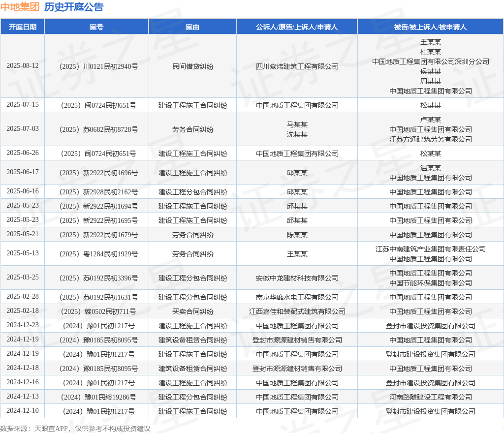
Task: Select the date cell 2025-05-21
Action: [23, 234]
